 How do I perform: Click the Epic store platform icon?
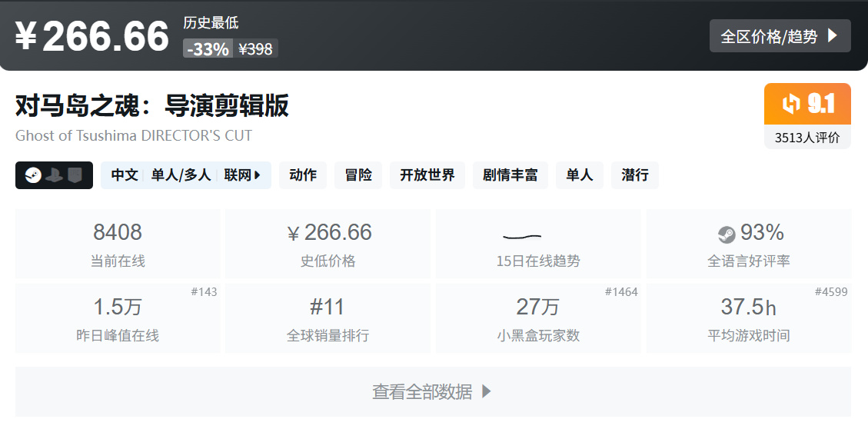(x=75, y=175)
